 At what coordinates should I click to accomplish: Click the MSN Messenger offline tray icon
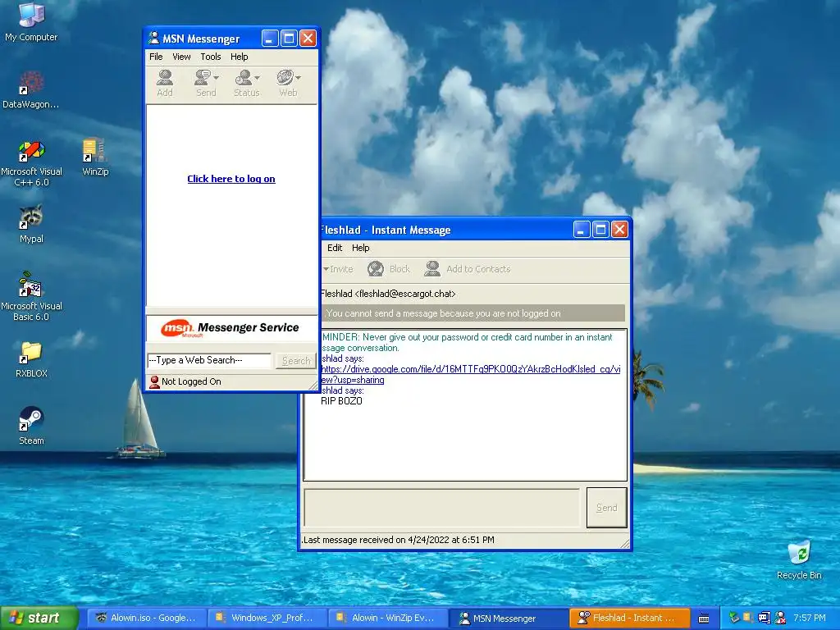(780, 618)
